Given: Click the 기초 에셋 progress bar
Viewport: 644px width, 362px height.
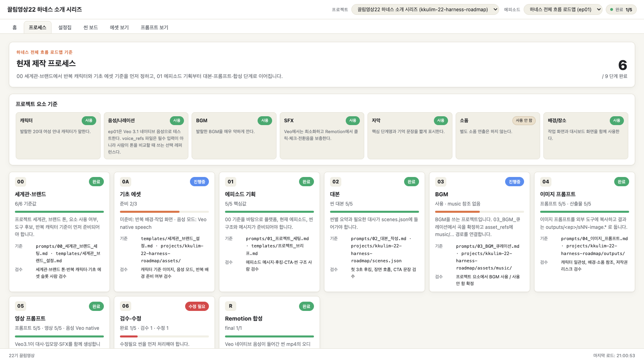Looking at the screenshot, I should [164, 212].
